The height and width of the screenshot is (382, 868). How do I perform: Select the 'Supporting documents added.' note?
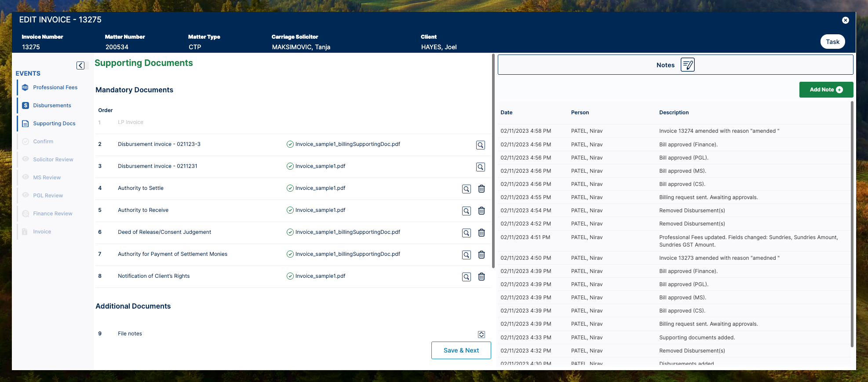coord(674,338)
